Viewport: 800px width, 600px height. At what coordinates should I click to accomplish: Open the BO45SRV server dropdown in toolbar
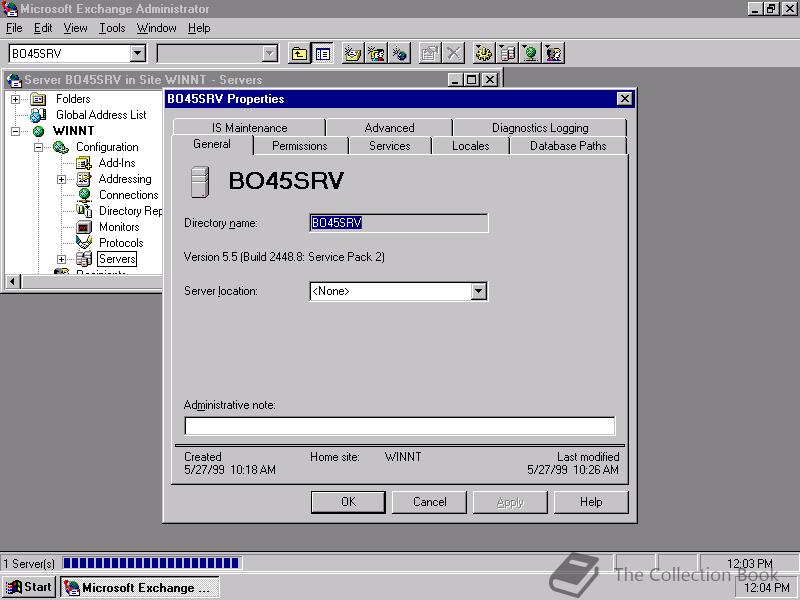point(138,53)
